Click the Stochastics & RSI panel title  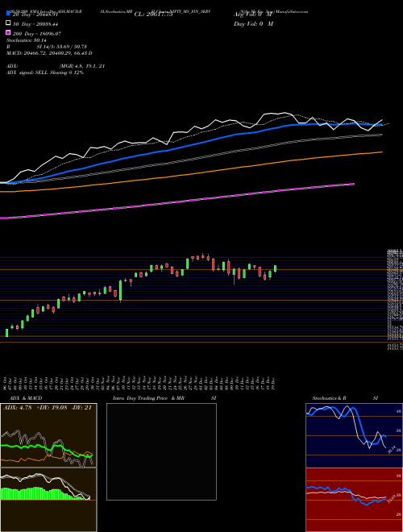click(x=345, y=398)
